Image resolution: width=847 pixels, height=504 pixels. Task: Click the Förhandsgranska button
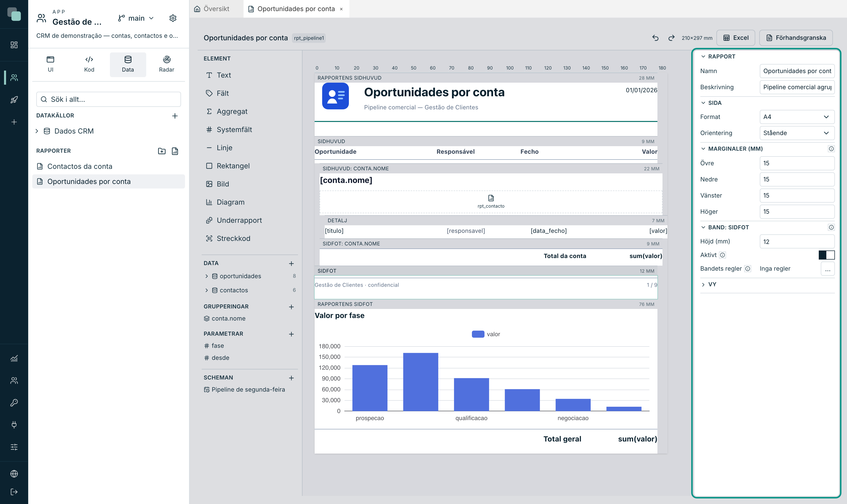pos(796,38)
